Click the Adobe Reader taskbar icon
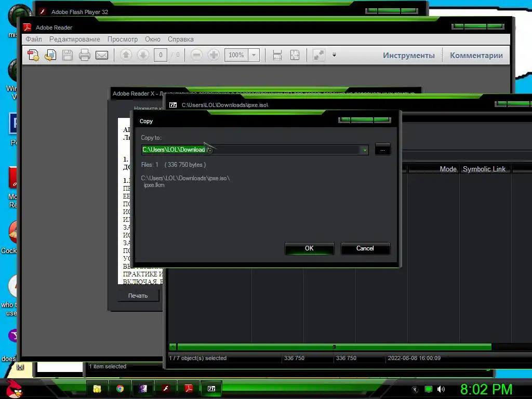This screenshot has height=399, width=532. click(189, 389)
